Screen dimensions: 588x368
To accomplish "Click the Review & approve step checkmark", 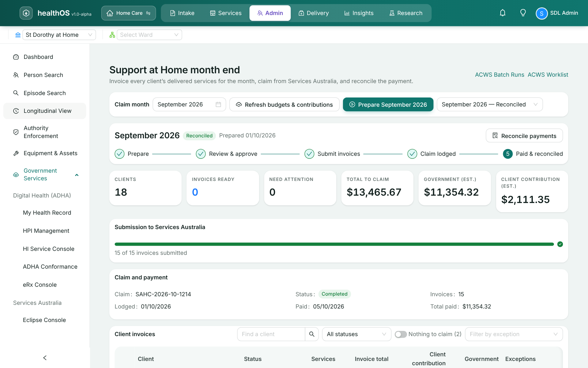I will 201,154.
